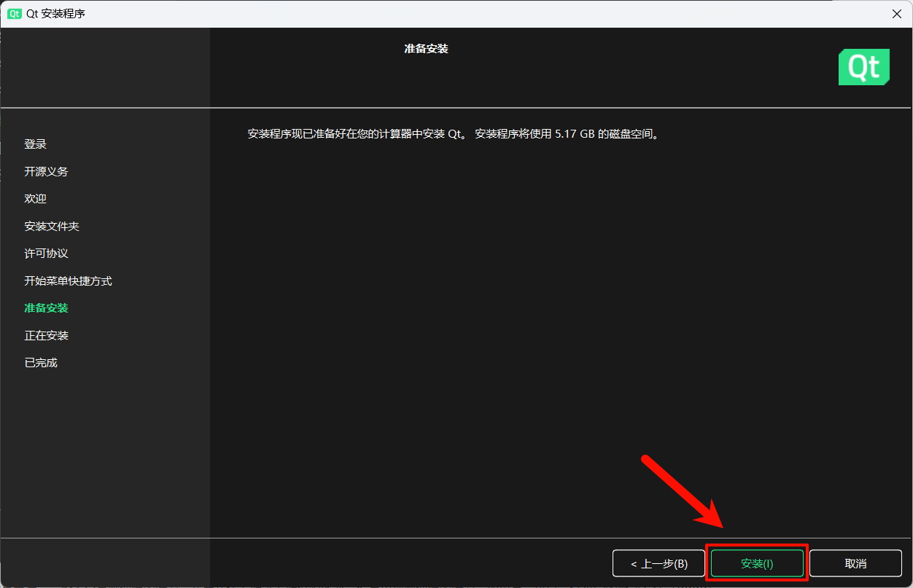The image size is (913, 588).
Task: Select the highlighted 准备安装 step
Action: click(46, 307)
